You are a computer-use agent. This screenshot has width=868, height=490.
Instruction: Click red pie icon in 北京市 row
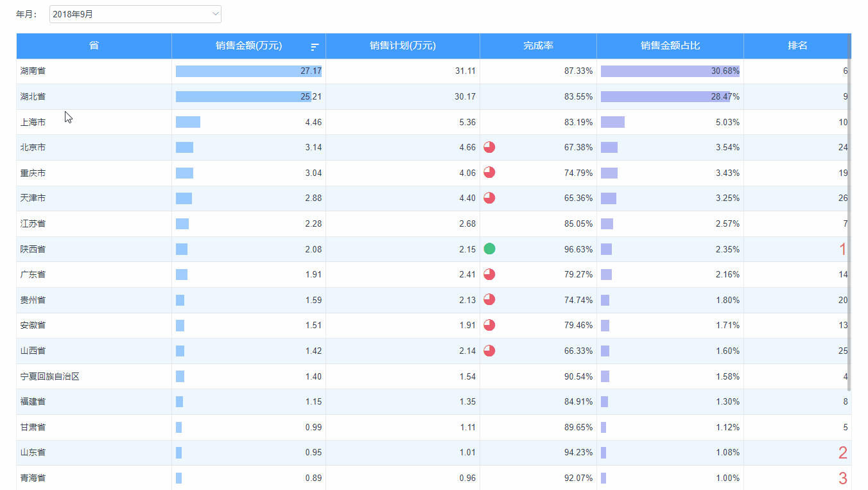(x=489, y=147)
